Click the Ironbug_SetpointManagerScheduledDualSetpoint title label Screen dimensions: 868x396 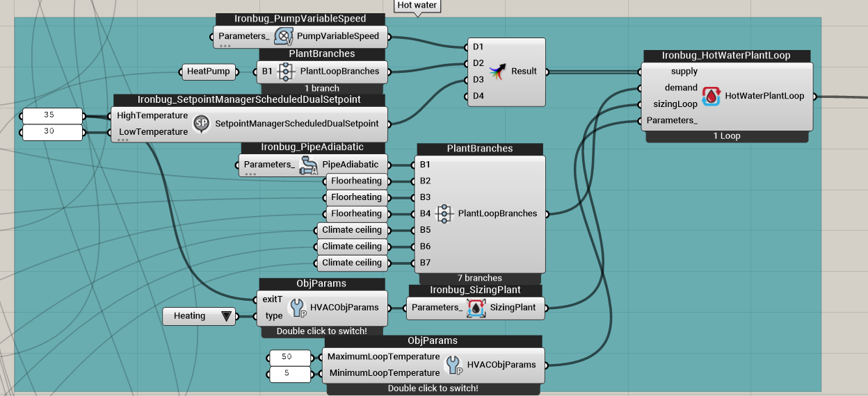click(x=249, y=100)
